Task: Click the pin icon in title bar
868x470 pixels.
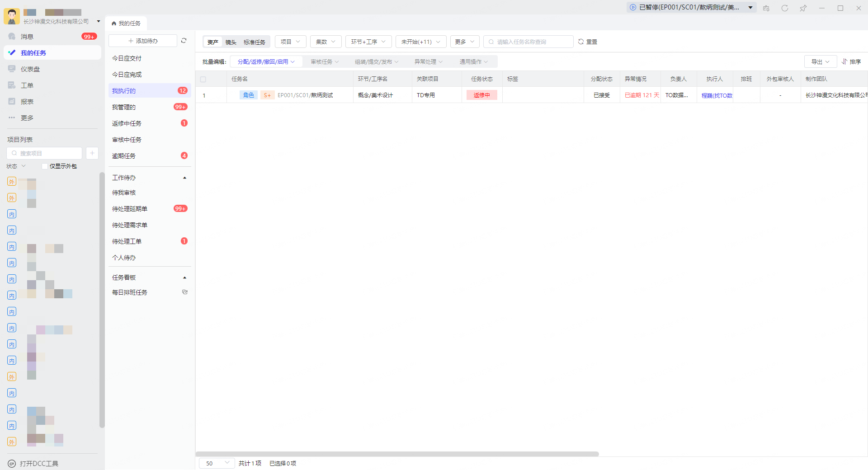Action: point(803,8)
